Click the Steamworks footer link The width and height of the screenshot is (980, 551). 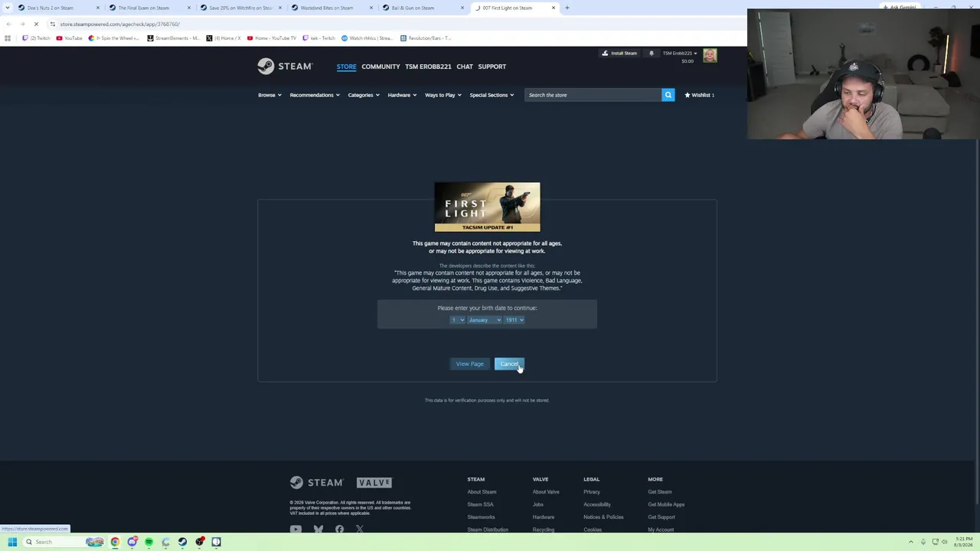click(481, 517)
